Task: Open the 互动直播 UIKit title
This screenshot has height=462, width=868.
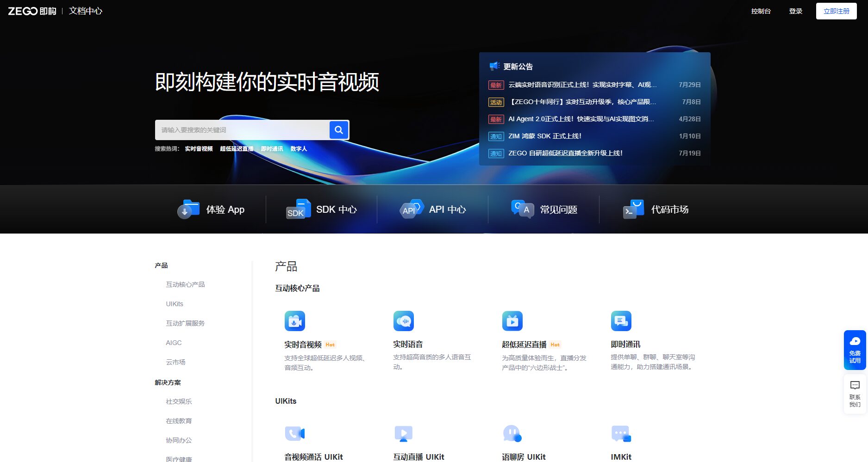Action: point(418,457)
